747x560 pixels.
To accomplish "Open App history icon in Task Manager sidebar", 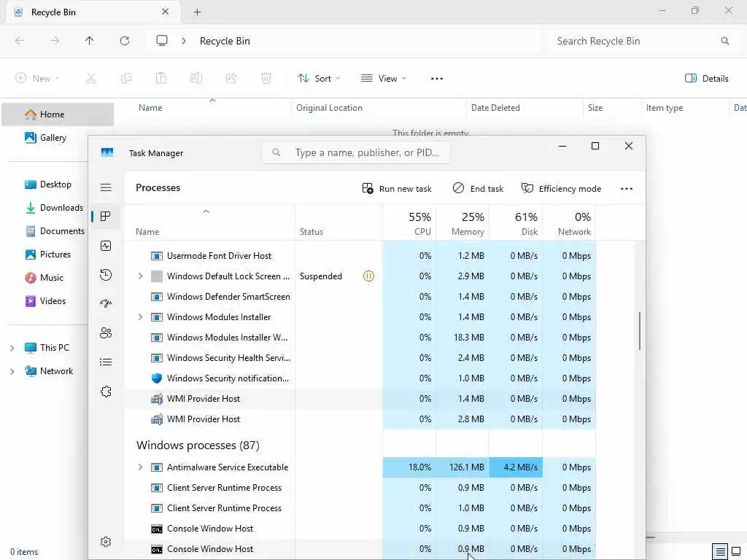I will tap(106, 275).
